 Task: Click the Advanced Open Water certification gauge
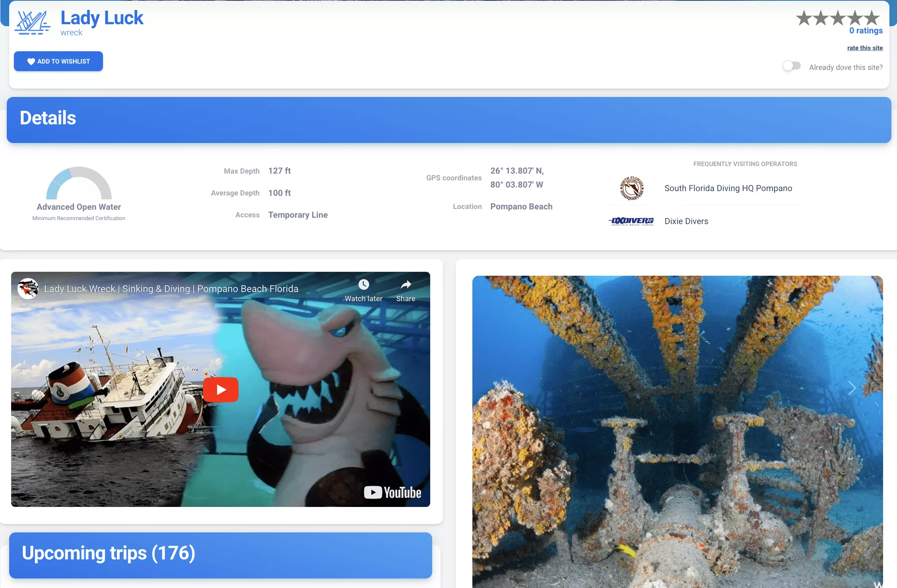coord(79,183)
